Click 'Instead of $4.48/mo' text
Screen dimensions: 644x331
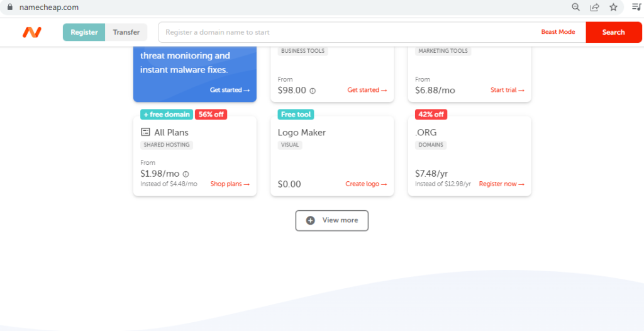(x=169, y=184)
